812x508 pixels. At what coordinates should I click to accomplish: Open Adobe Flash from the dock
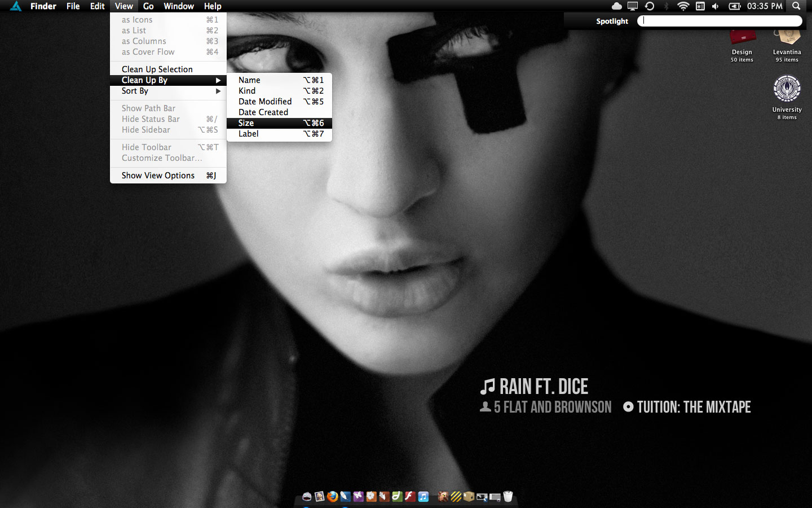tap(410, 496)
